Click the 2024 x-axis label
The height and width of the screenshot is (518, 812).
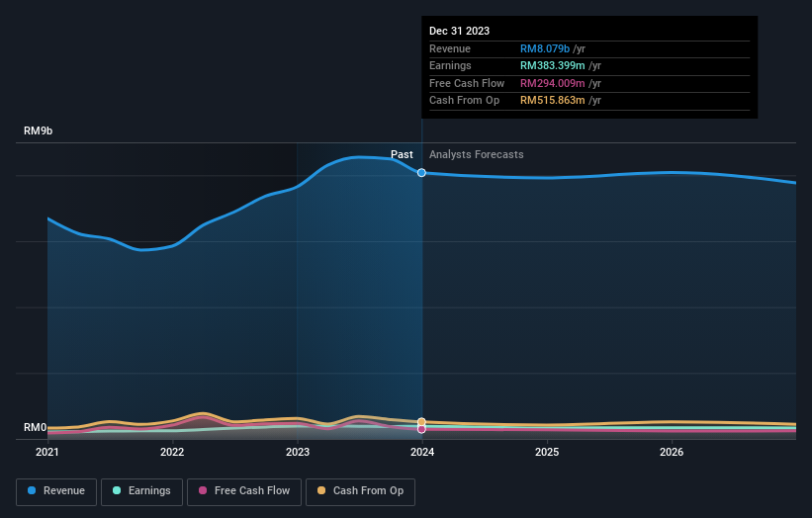click(422, 452)
